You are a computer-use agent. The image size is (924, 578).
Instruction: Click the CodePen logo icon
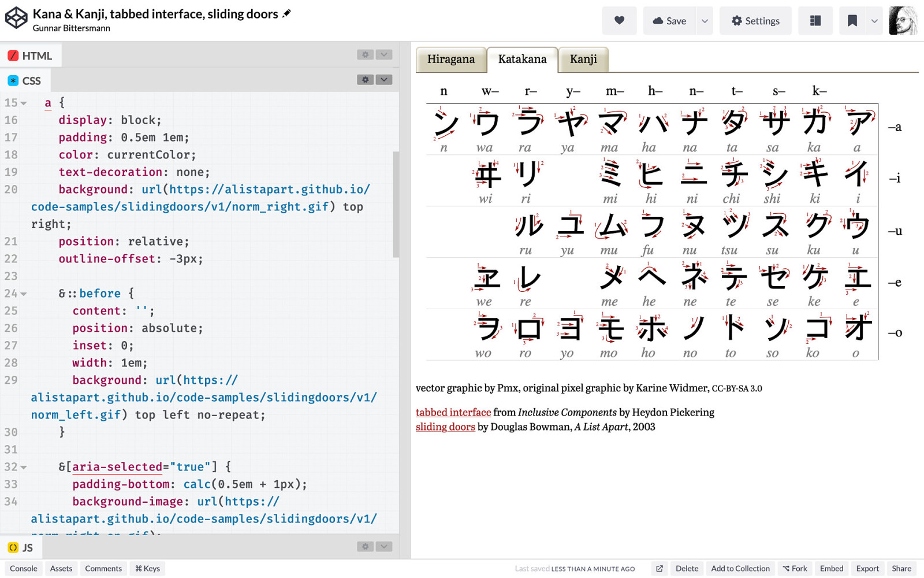click(x=16, y=18)
